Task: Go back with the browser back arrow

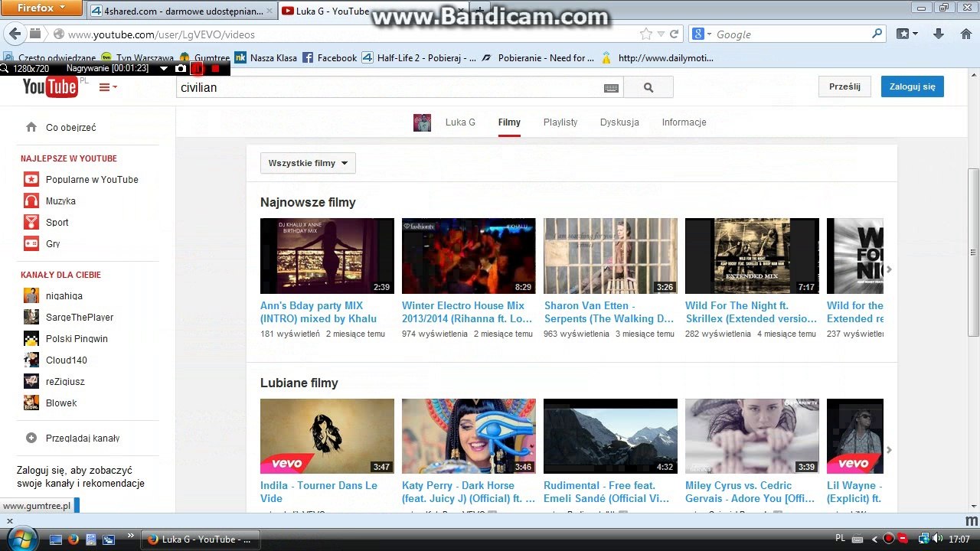Action: click(15, 34)
